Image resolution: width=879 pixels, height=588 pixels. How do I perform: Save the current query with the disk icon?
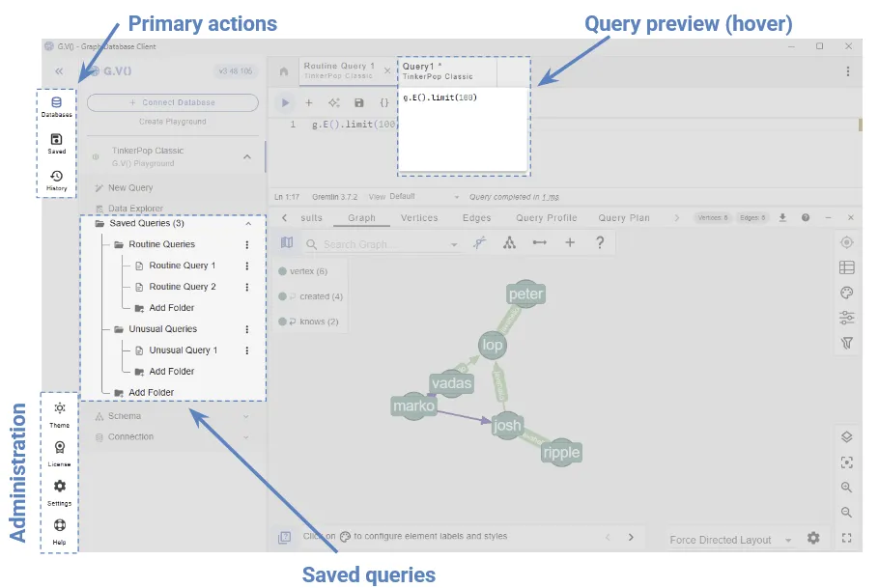pos(359,102)
